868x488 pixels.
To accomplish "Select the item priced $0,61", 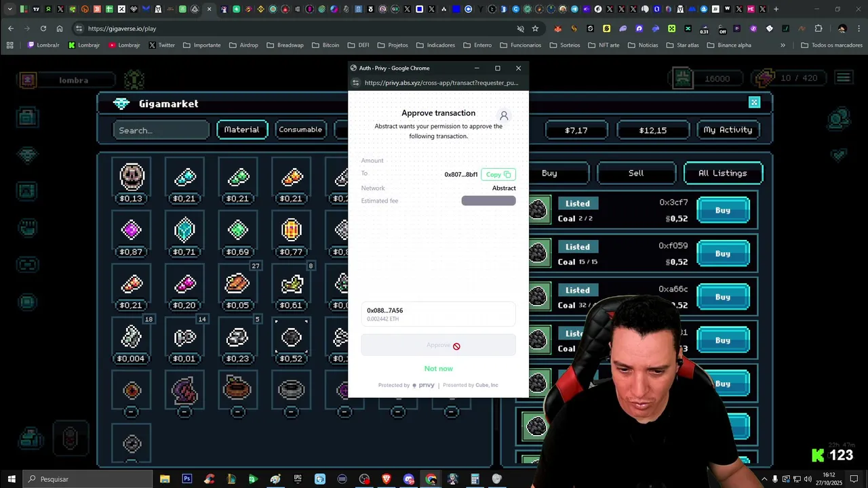I will (291, 285).
